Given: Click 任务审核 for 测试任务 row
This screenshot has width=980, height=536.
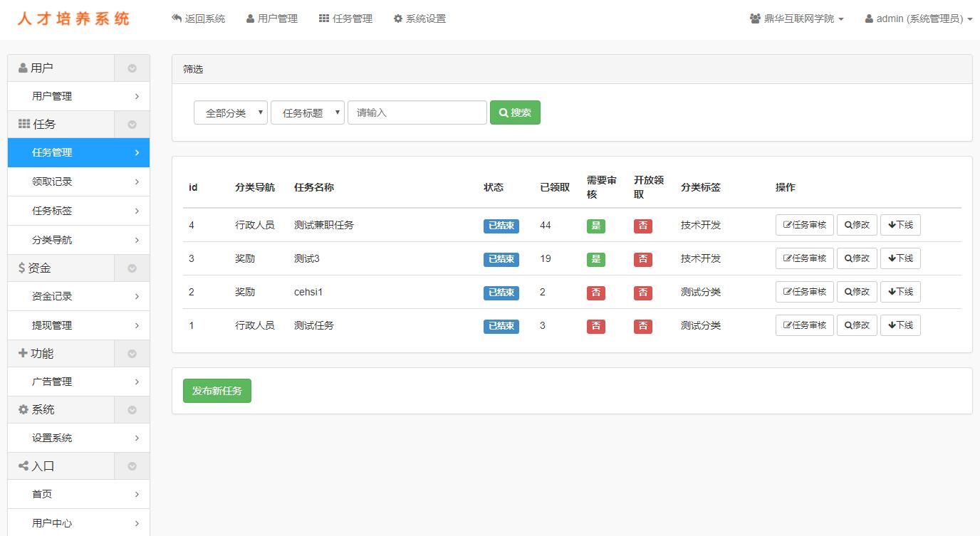Looking at the screenshot, I should pyautogui.click(x=805, y=325).
